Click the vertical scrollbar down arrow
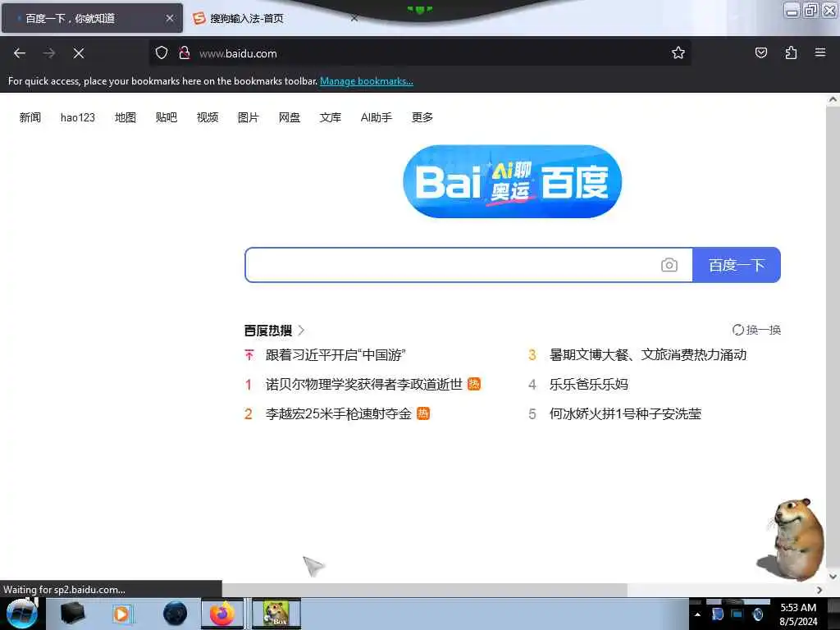Screen dimensions: 840x630 (x=833, y=577)
